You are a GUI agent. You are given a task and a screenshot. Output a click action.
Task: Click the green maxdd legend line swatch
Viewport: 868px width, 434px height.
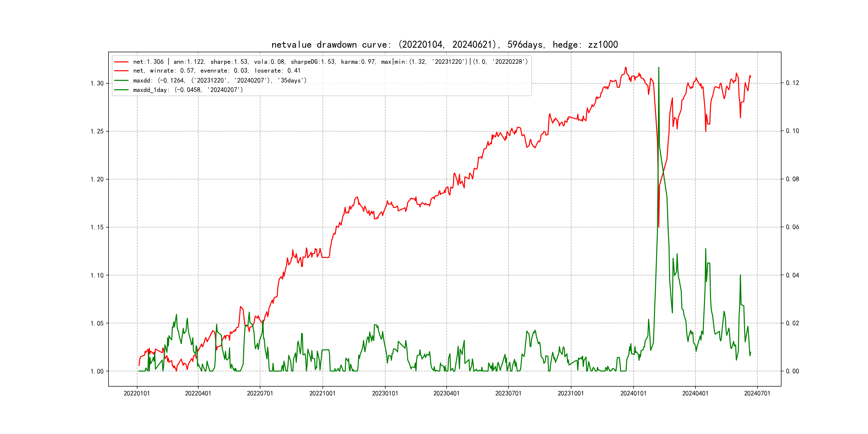click(121, 81)
